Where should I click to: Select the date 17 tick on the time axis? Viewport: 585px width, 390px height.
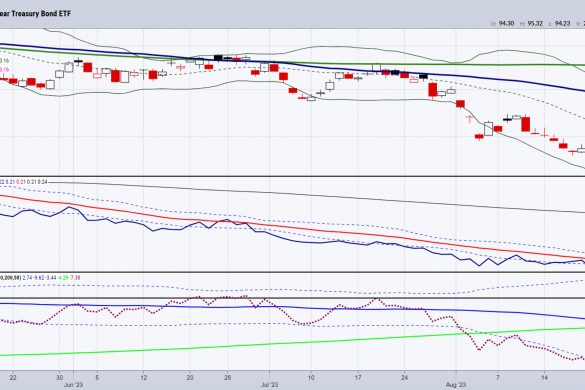[358, 377]
